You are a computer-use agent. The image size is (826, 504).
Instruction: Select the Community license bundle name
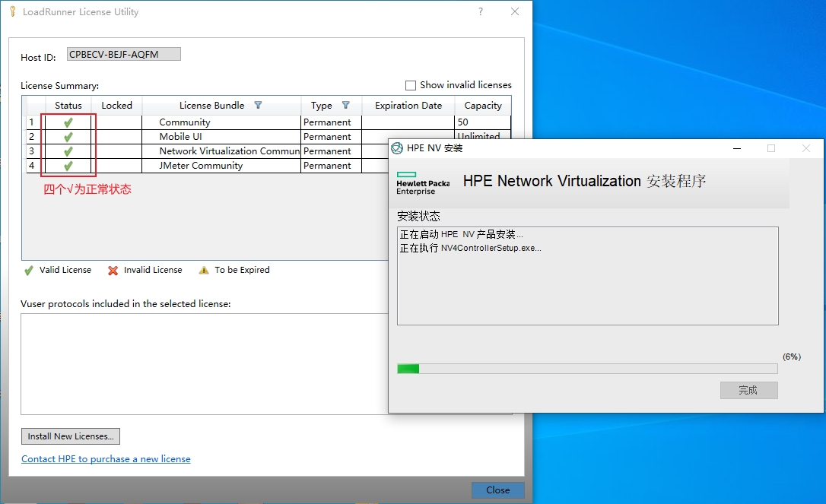(x=185, y=122)
